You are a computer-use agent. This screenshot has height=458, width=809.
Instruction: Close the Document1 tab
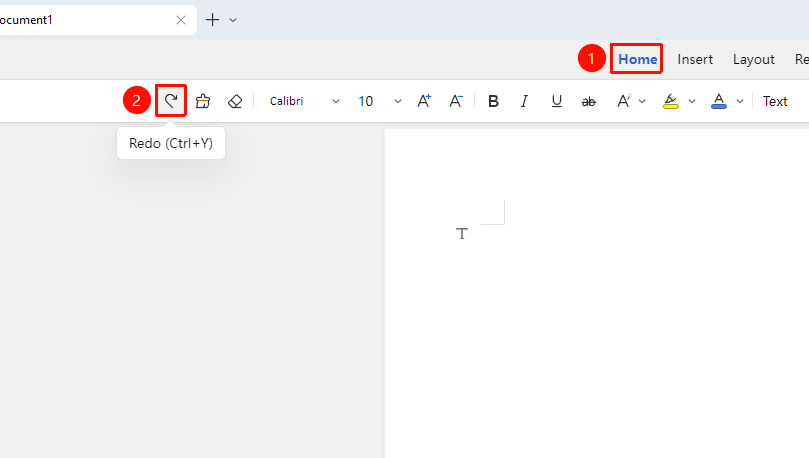tap(181, 20)
